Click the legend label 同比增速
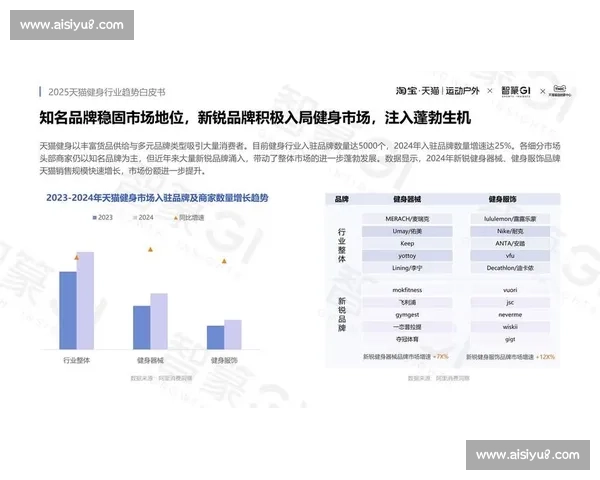The width and height of the screenshot is (600, 480). (192, 217)
